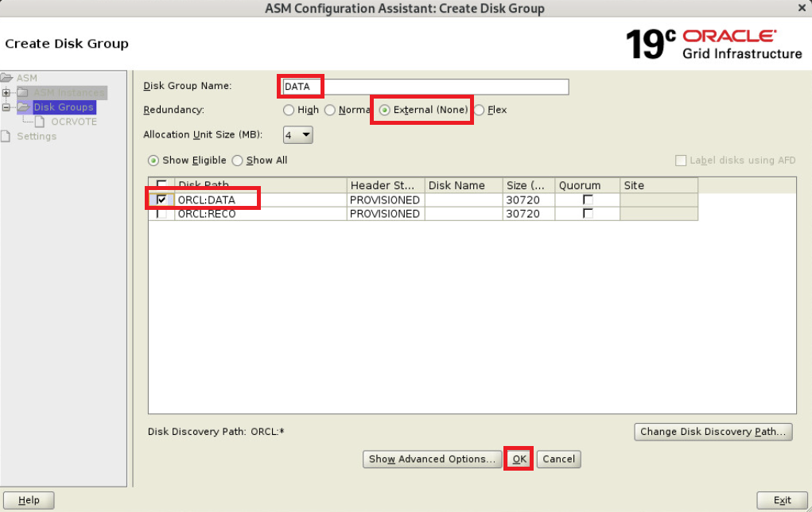Click the Size column header
The image size is (812, 512).
pyautogui.click(x=529, y=185)
